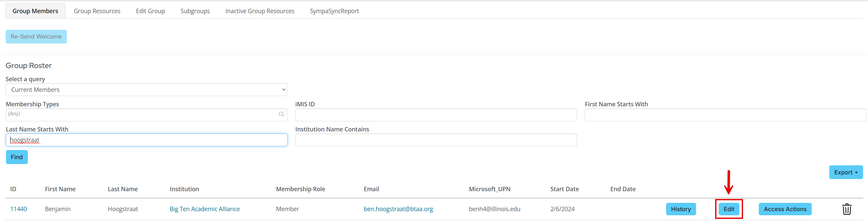Screen dimensions: 868x222
Task: Click the Membership Role column header
Action: (x=300, y=189)
